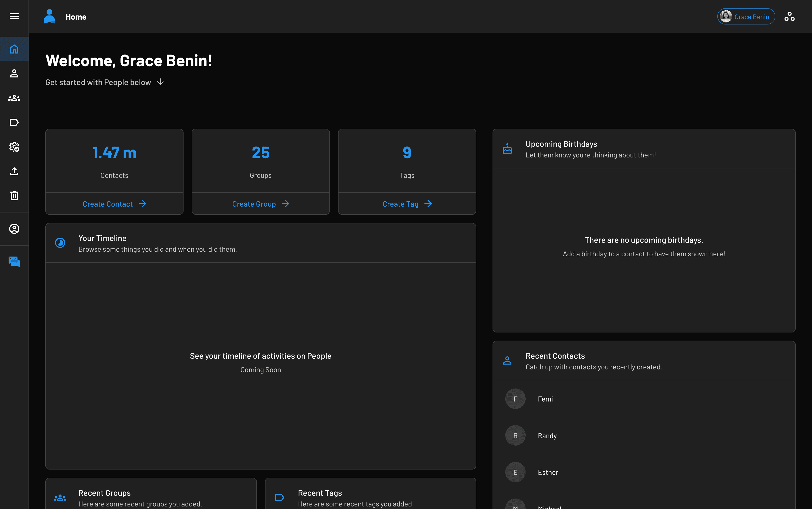Click the People app logo

[x=49, y=17]
